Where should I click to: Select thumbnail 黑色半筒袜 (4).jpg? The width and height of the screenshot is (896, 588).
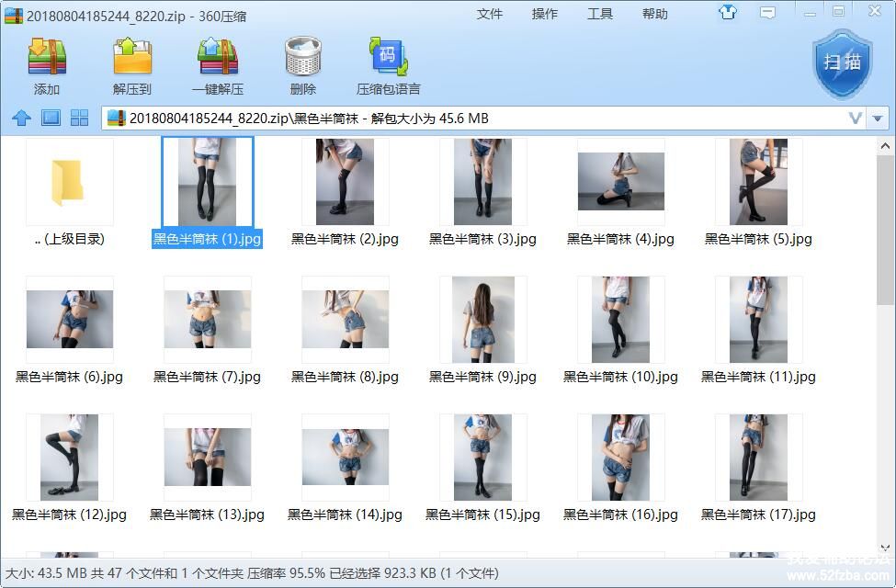click(x=620, y=181)
